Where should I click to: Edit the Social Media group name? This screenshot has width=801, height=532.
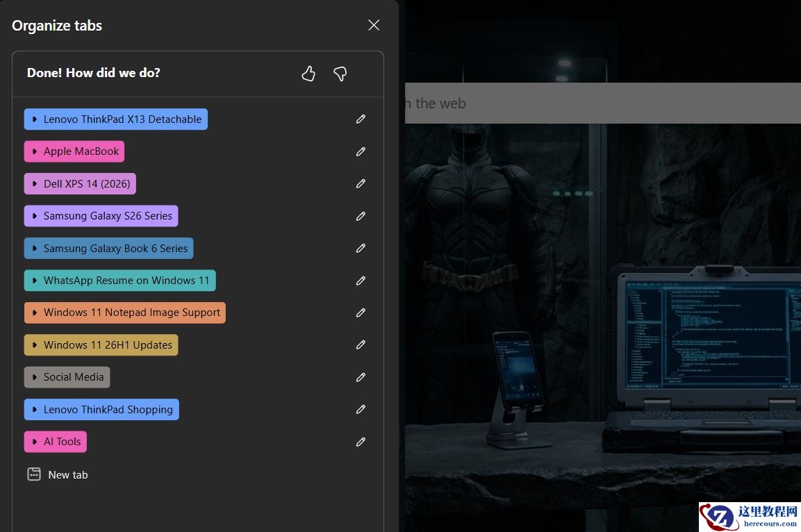361,377
